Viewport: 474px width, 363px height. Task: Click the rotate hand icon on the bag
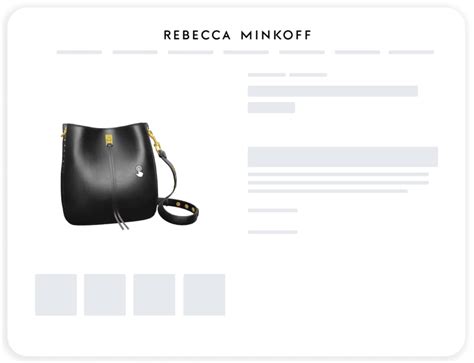coord(139,171)
